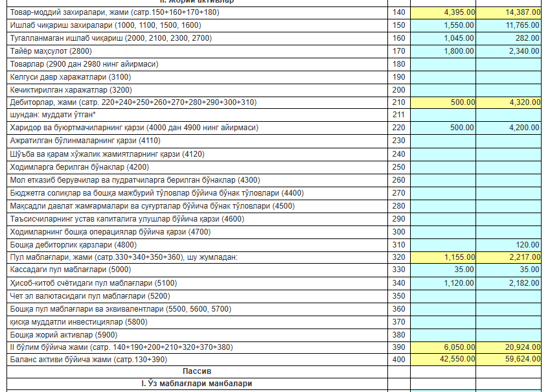
Task: Click the heading 'I. Ўз маблағлари манбалари'
Action: click(197, 384)
